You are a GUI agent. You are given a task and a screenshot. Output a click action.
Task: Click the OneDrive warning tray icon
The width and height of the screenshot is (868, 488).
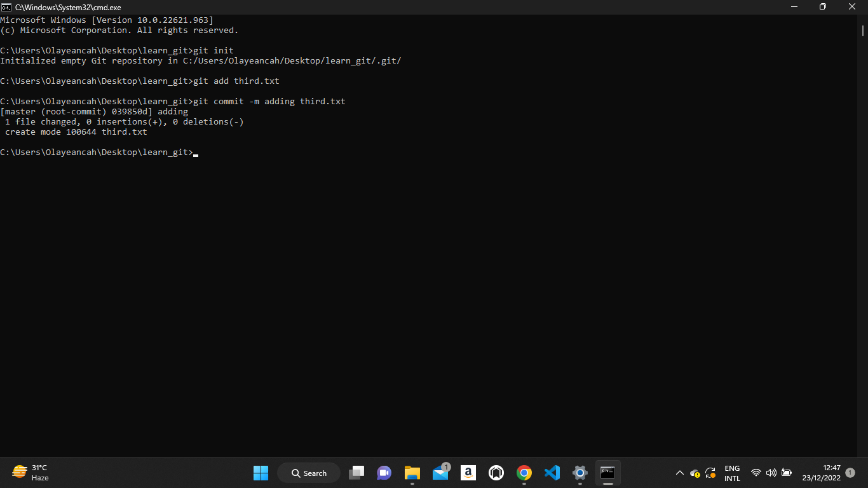pyautogui.click(x=695, y=473)
